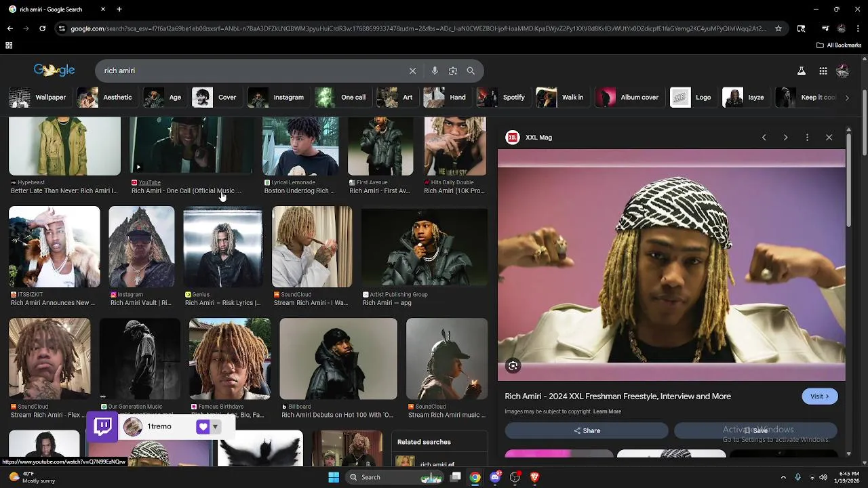Open the weather widget on taskbar

coord(32,477)
